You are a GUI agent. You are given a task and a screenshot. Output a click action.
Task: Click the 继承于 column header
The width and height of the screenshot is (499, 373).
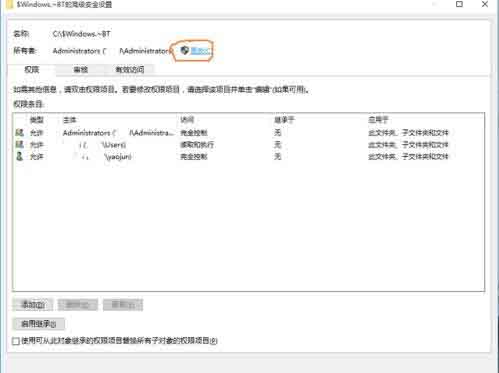284,120
